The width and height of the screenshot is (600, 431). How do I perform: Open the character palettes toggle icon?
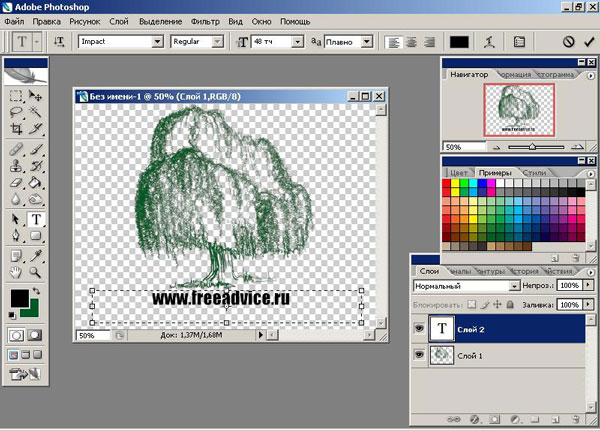coord(519,42)
